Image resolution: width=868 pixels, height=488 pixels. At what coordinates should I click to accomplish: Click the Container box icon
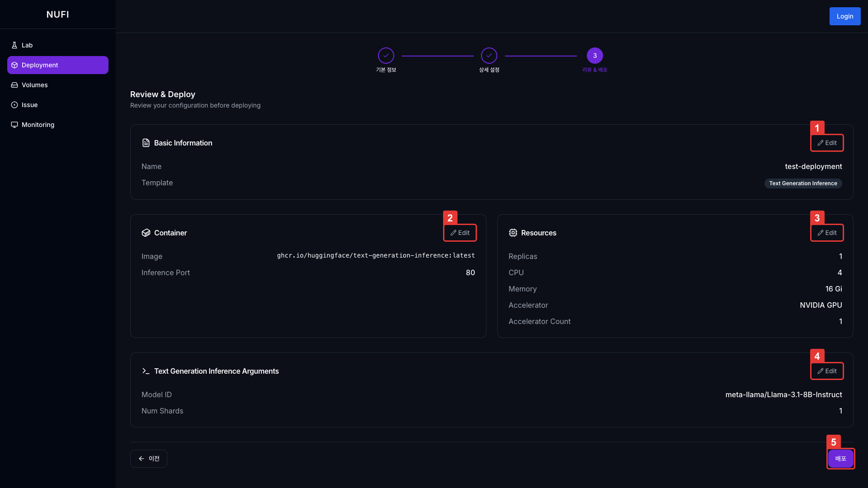tap(146, 233)
